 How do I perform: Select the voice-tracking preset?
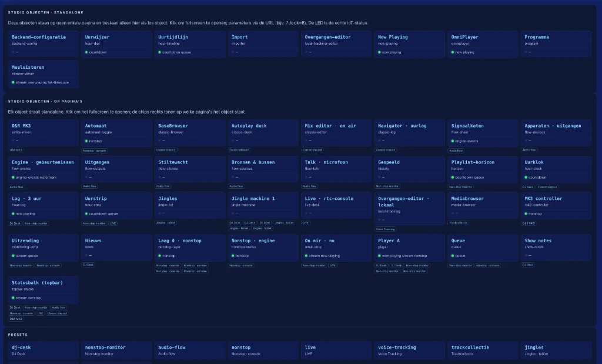(x=410, y=350)
